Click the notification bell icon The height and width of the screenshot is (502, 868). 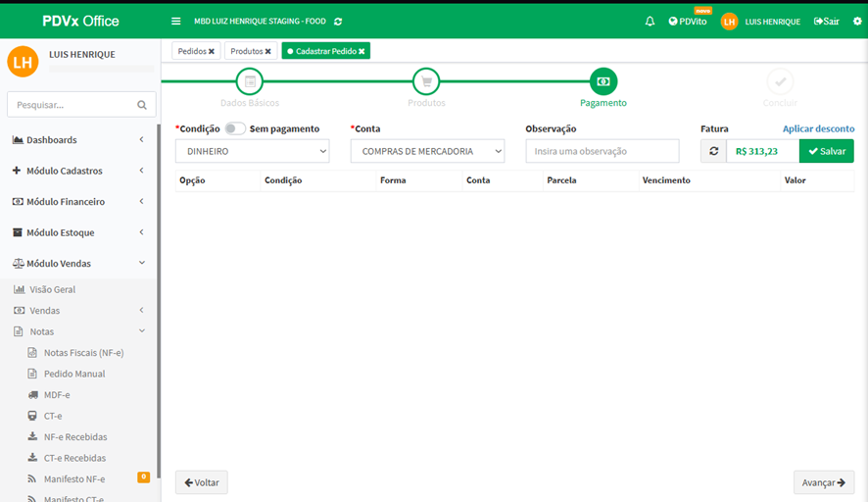pos(650,21)
